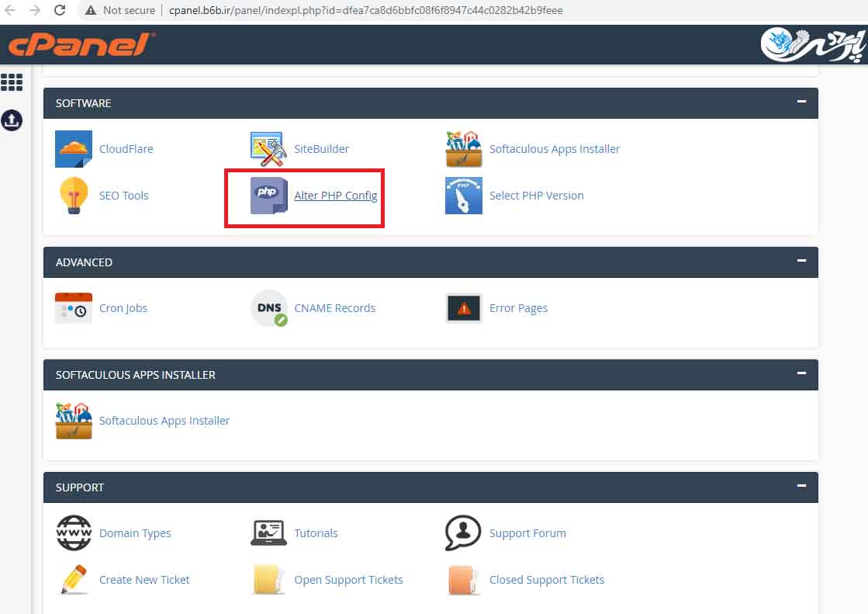Screen dimensions: 868x614
Task: Open icon under Softaculous Apps Installer section
Action: [x=74, y=421]
